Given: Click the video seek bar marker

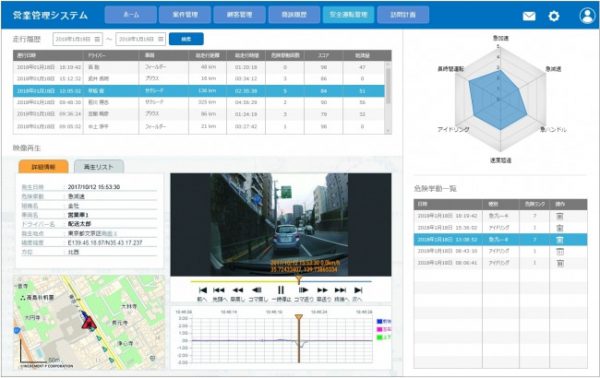Looking at the screenshot, I should 299,281.
